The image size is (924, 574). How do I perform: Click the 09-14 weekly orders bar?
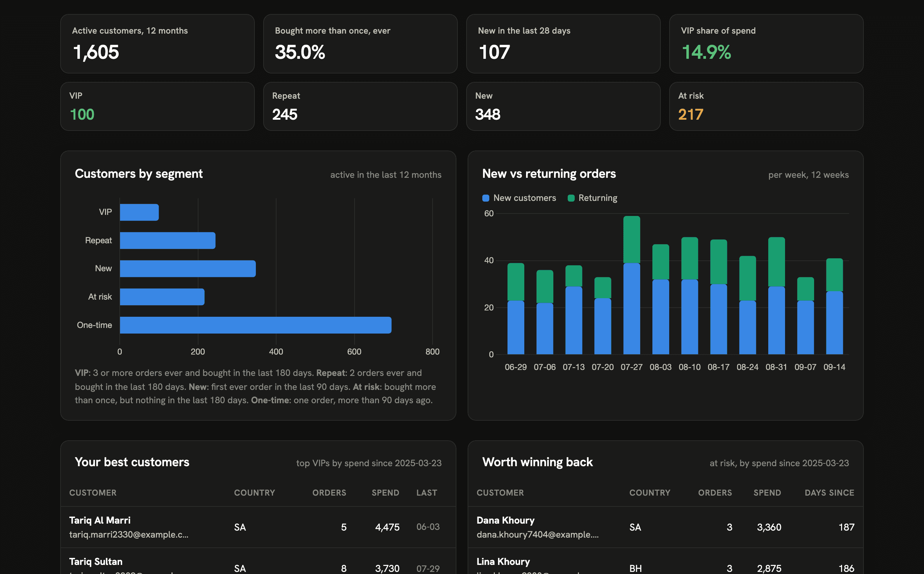834,306
